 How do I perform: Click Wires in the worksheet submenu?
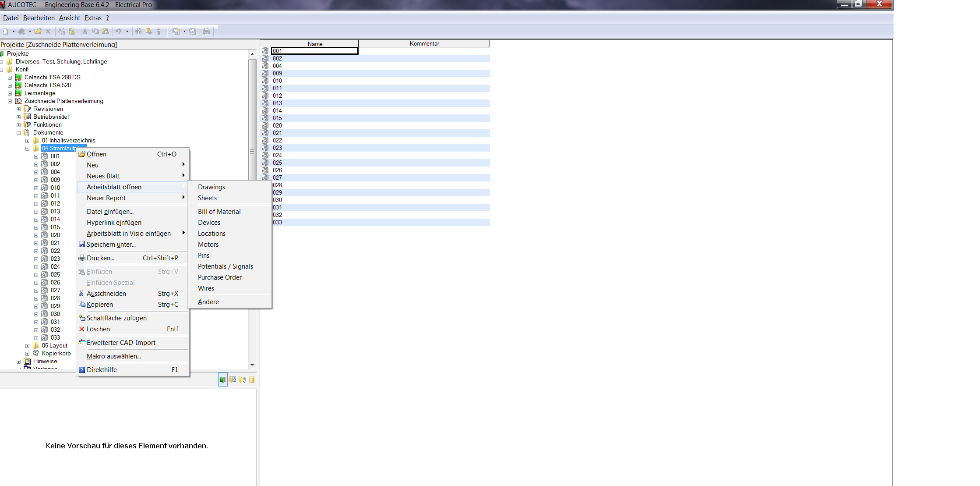pyautogui.click(x=229, y=288)
